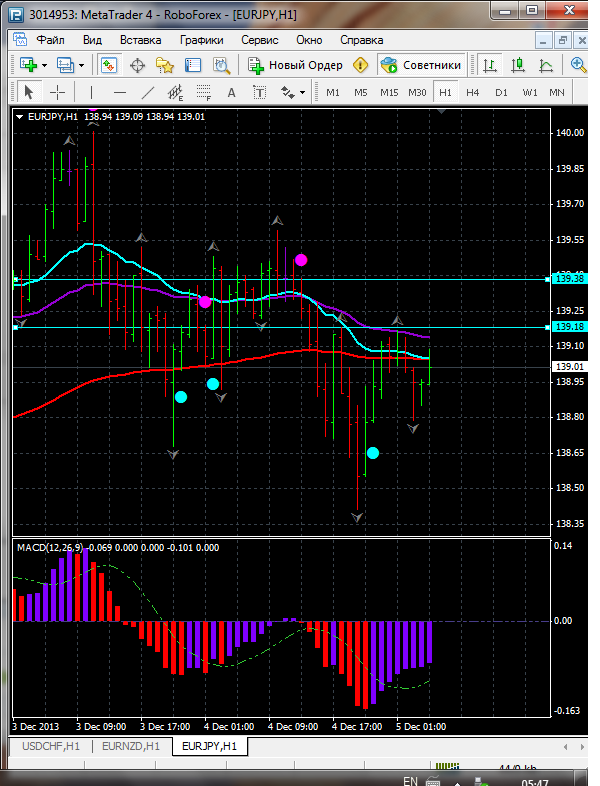The width and height of the screenshot is (600, 786).
Task: Select the crosshair tool
Action: point(58,92)
